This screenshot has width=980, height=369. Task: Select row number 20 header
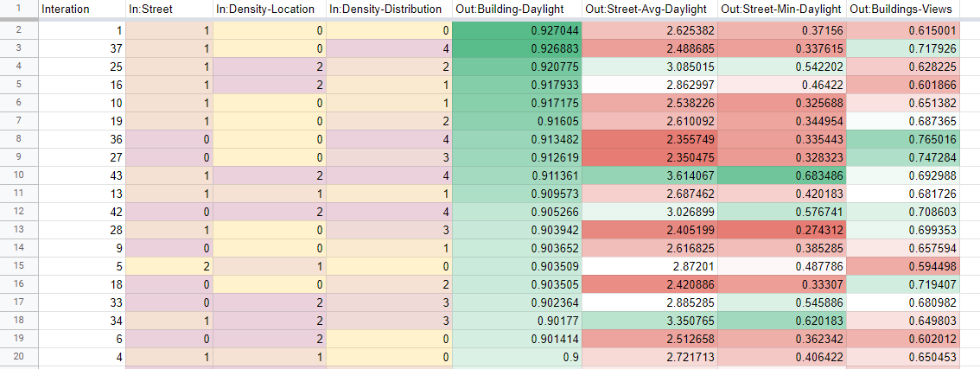(x=19, y=358)
